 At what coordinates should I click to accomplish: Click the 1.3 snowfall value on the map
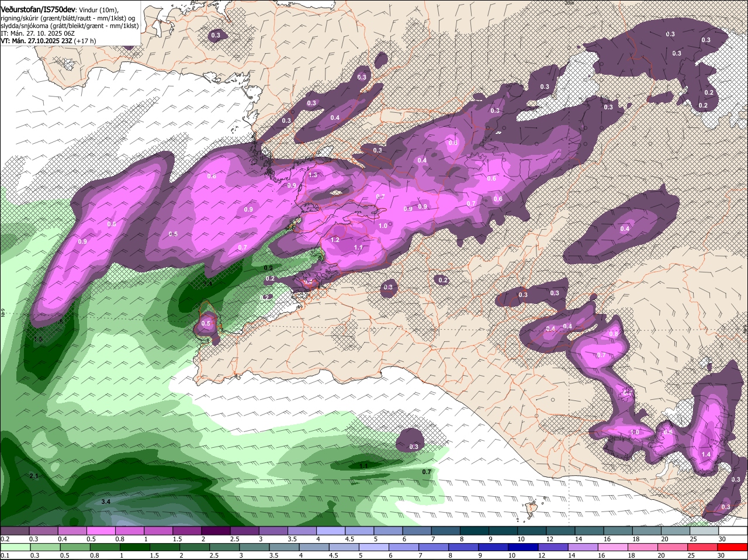(313, 175)
